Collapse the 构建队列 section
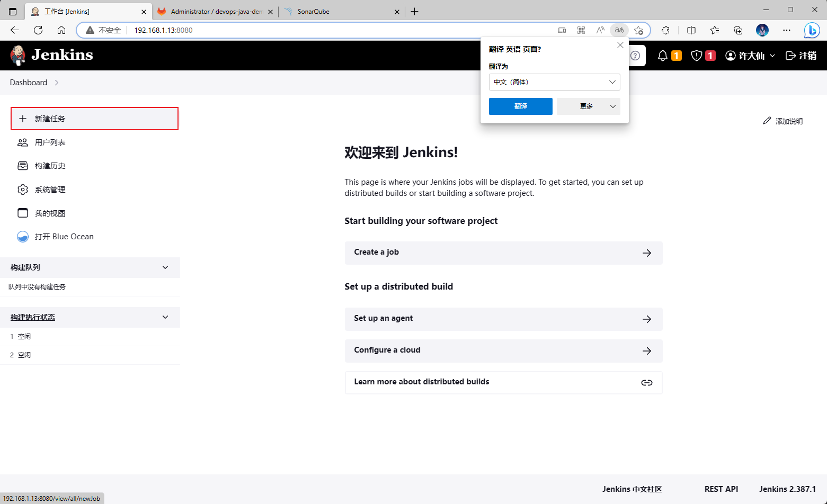This screenshot has width=827, height=504. [165, 267]
